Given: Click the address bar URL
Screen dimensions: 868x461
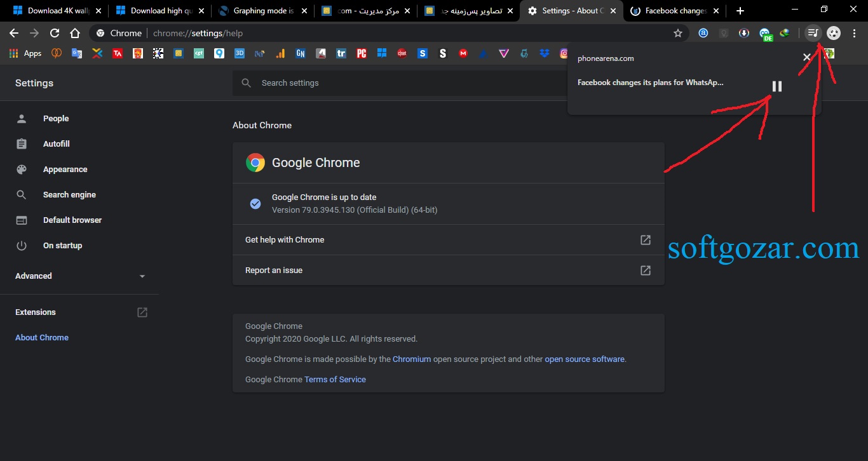Looking at the screenshot, I should 198,33.
